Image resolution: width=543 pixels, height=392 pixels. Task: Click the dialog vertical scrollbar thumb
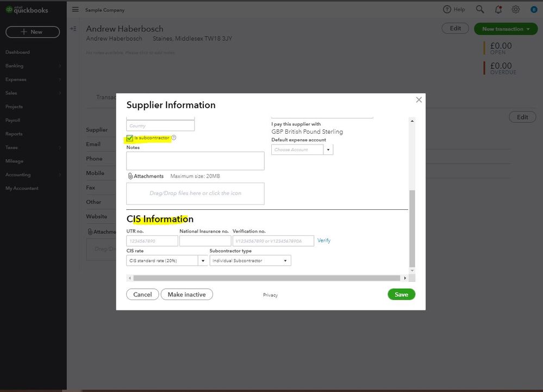[x=412, y=228]
